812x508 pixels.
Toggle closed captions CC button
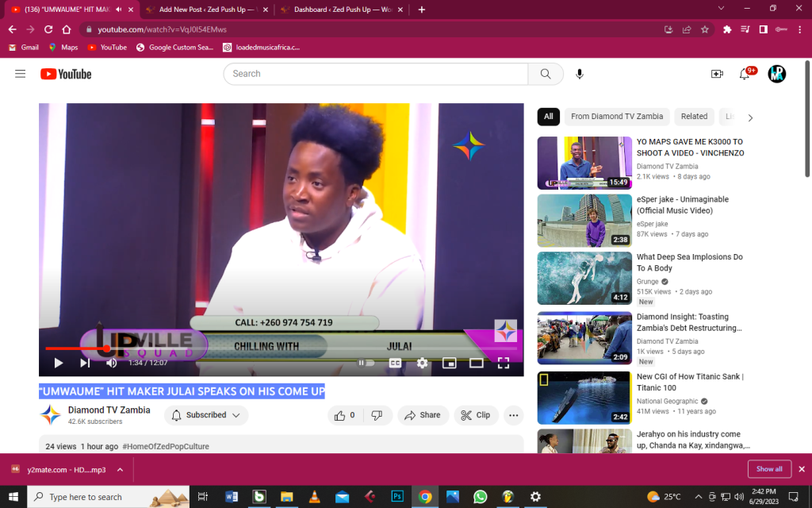[395, 363]
